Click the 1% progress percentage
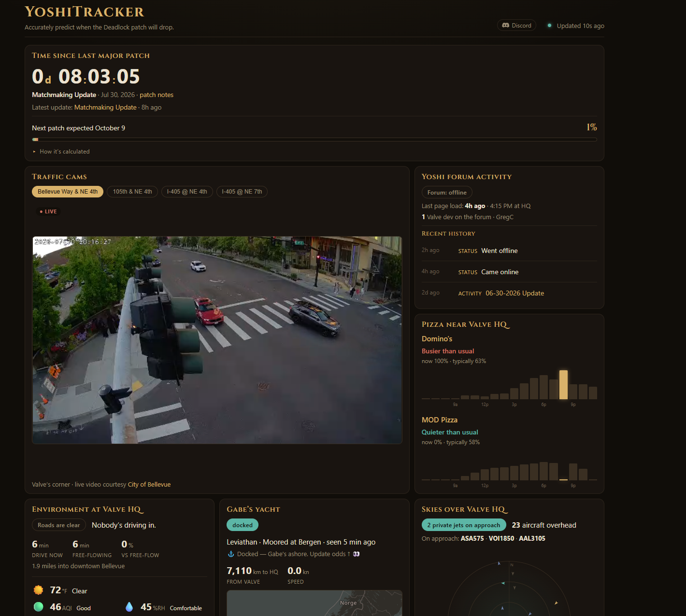The height and width of the screenshot is (616, 686). [592, 127]
